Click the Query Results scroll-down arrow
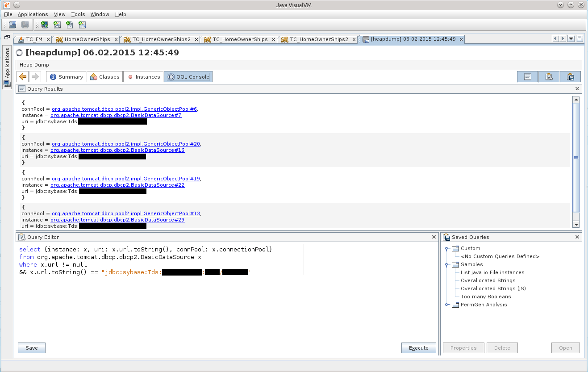 [x=576, y=225]
